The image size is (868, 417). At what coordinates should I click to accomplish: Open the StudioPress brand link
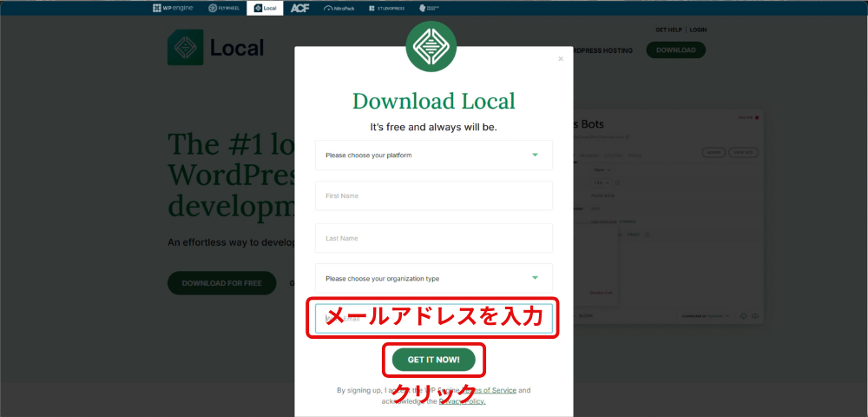386,8
